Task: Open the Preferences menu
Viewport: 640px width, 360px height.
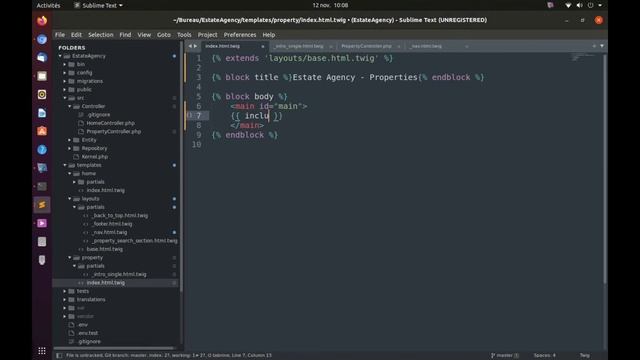Action: pyautogui.click(x=240, y=35)
